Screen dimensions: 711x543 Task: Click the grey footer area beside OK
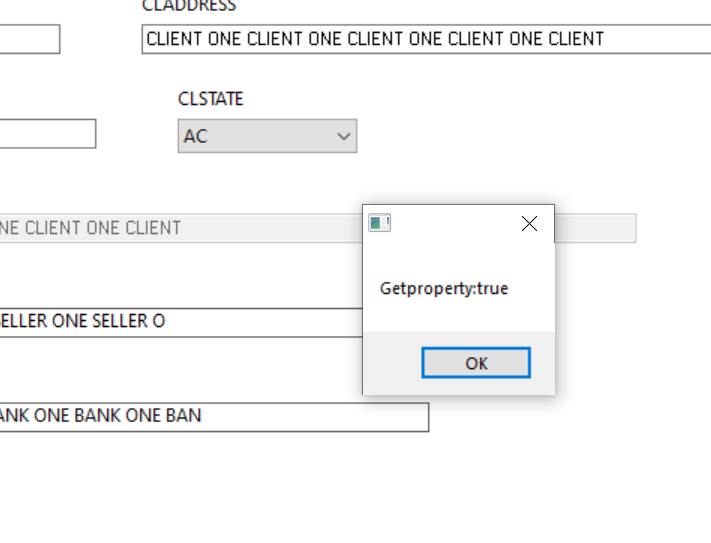click(x=390, y=363)
